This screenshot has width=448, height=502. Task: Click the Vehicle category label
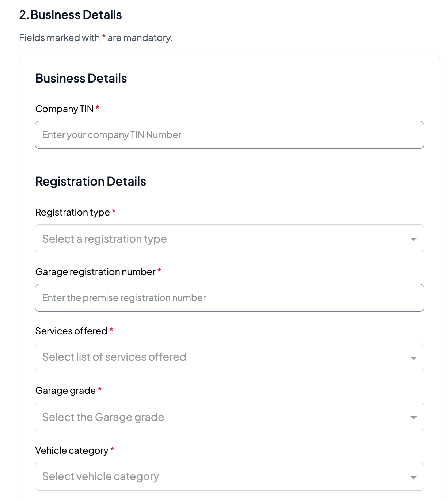(x=72, y=450)
